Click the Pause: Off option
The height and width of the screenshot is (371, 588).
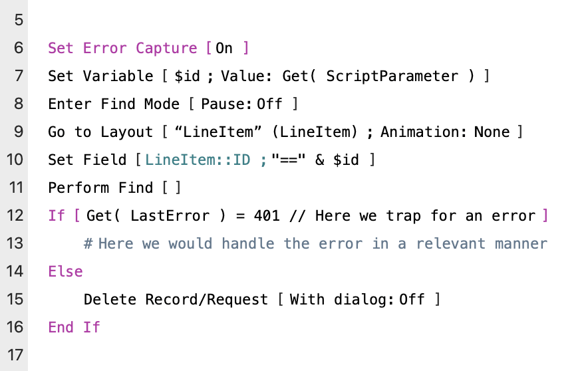241,104
